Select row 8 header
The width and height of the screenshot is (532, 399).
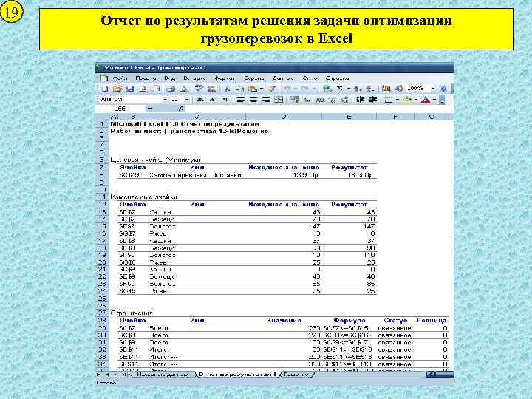coord(102,175)
